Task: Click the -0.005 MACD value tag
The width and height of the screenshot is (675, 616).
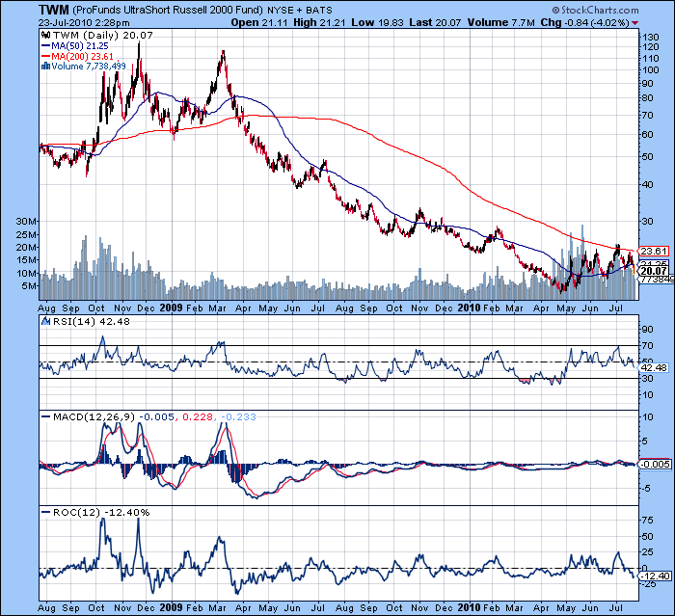Action: tap(654, 464)
